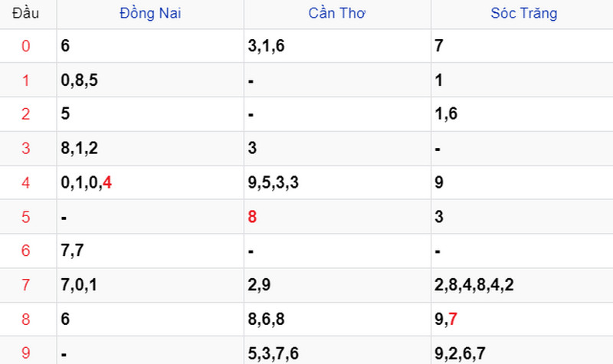This screenshot has height=364, width=613.
Task: Click Sóc Trăng cell showing 2,8,4,8,4,2
Action: 522,285
